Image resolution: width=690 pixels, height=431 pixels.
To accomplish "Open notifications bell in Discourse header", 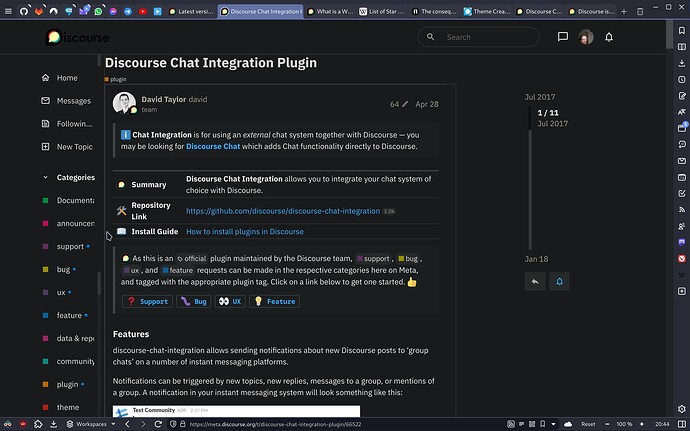I will (609, 37).
